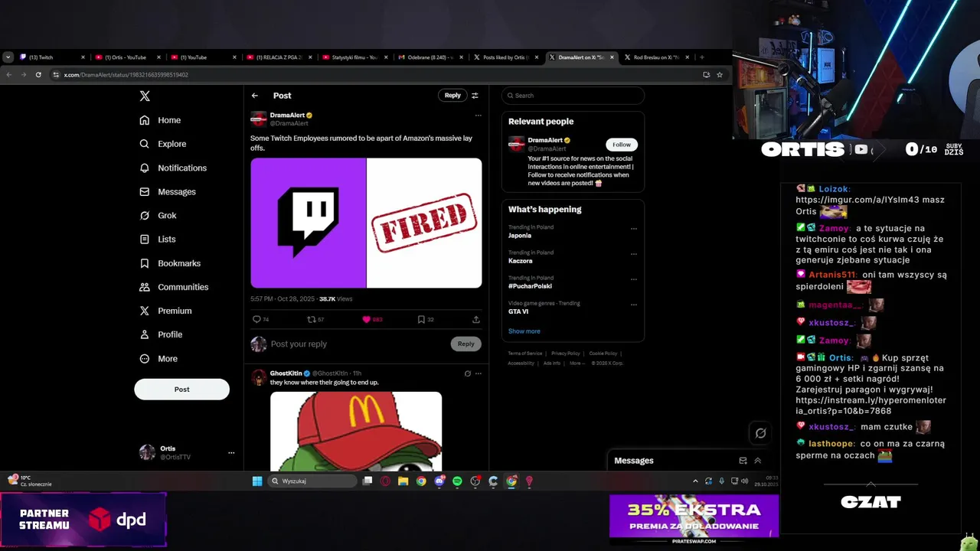Switch to Statystyki filmu YouTube tab
Screen dimensions: 980x551
pos(354,57)
